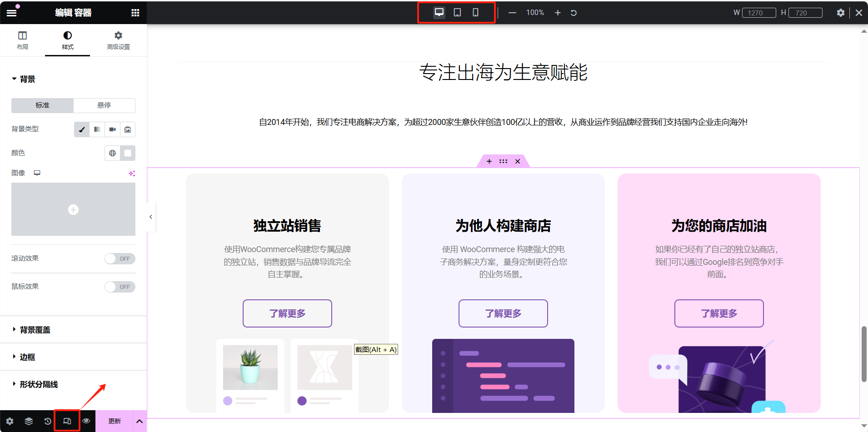Image resolution: width=868 pixels, height=432 pixels.
Task: Enable the 滚动效果 toggle
Action: (120, 258)
